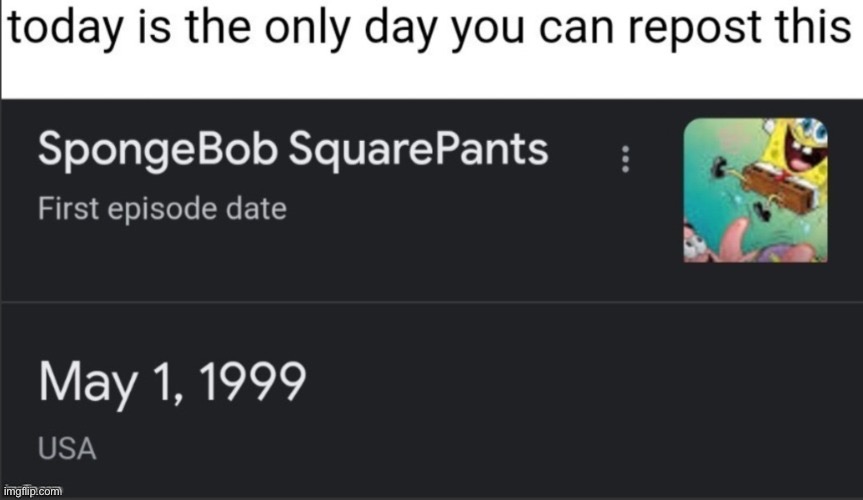
Task: Open the SpongeBob SquarePants thumbnail image
Action: 755,190
